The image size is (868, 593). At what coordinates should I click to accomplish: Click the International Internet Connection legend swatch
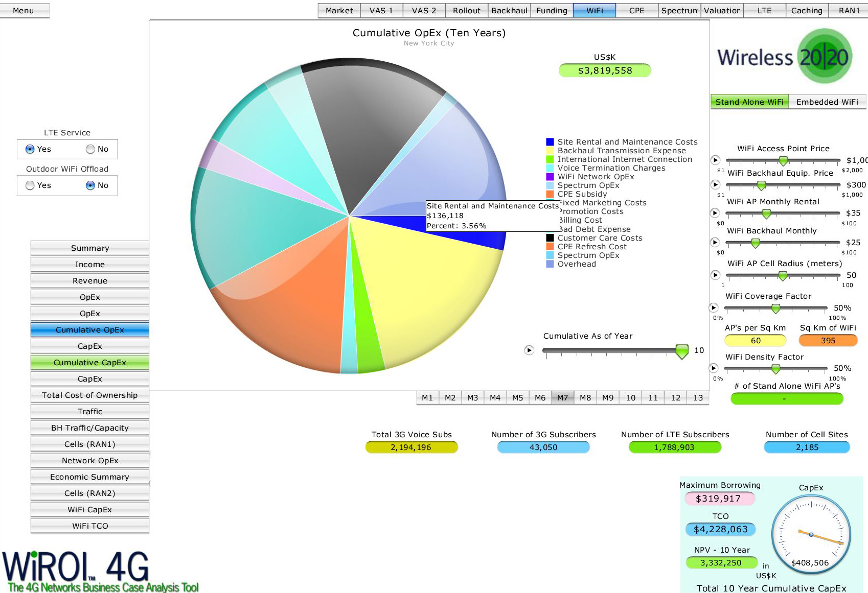point(550,159)
